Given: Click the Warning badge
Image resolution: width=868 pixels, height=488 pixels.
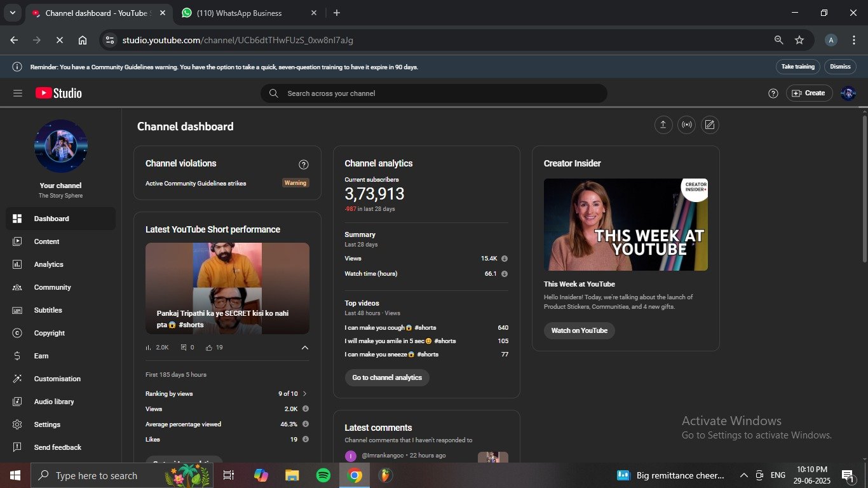Looking at the screenshot, I should coord(295,183).
